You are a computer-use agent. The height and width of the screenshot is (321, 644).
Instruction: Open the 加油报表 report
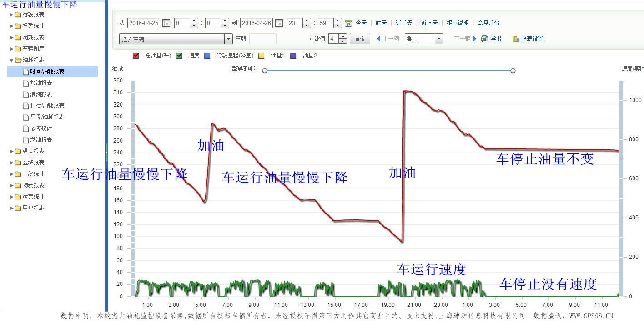pos(41,83)
